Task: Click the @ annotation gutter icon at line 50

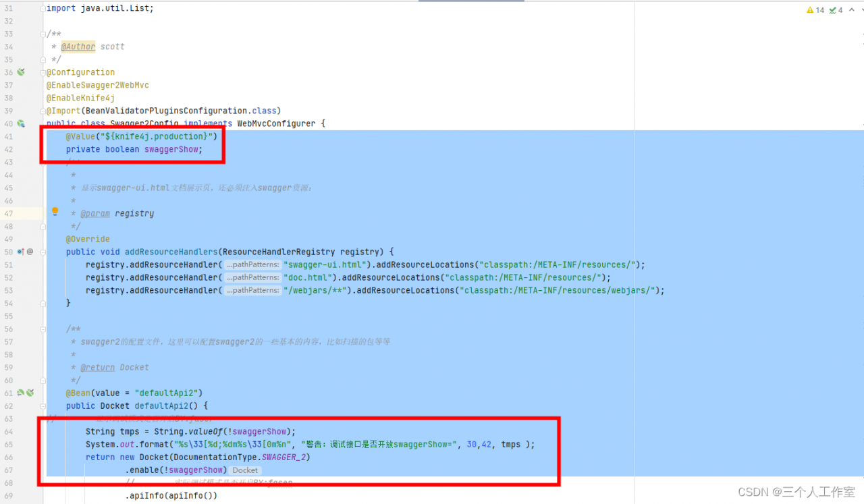Action: (30, 252)
